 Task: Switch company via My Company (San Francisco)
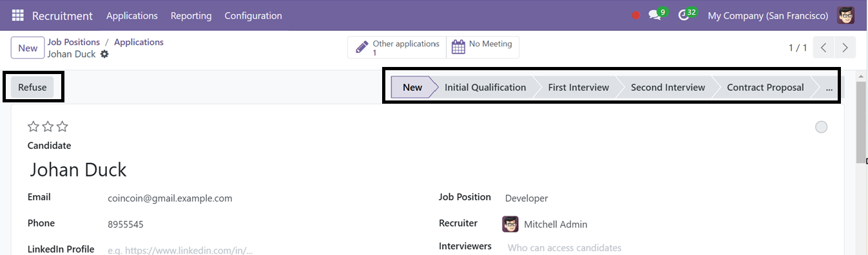(768, 15)
